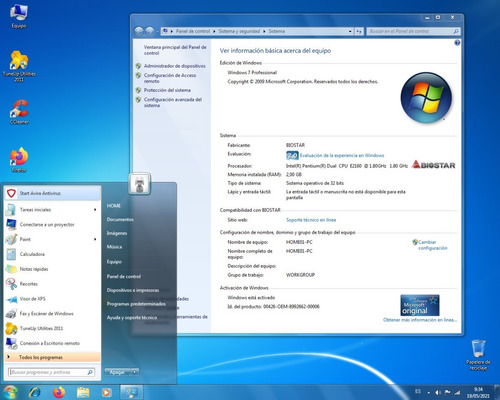The height and width of the screenshot is (400, 500).
Task: Launch Start Avira Antivirus
Action: (x=52, y=193)
